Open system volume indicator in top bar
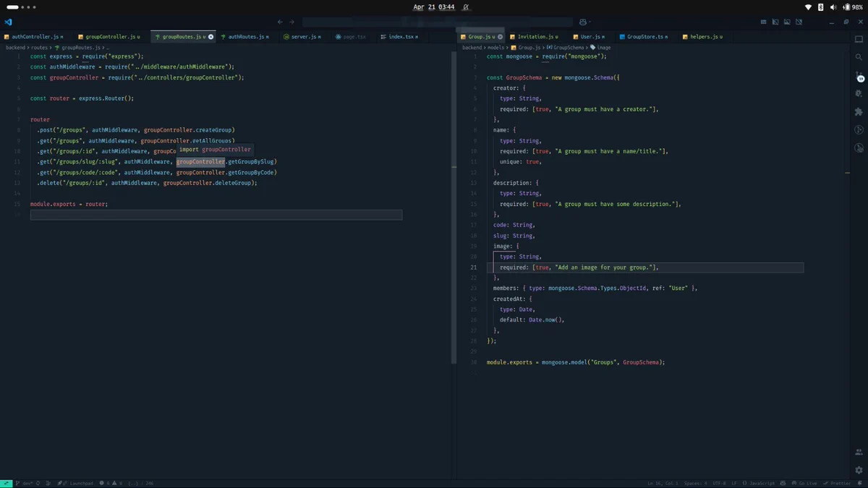The width and height of the screenshot is (868, 488). (833, 7)
